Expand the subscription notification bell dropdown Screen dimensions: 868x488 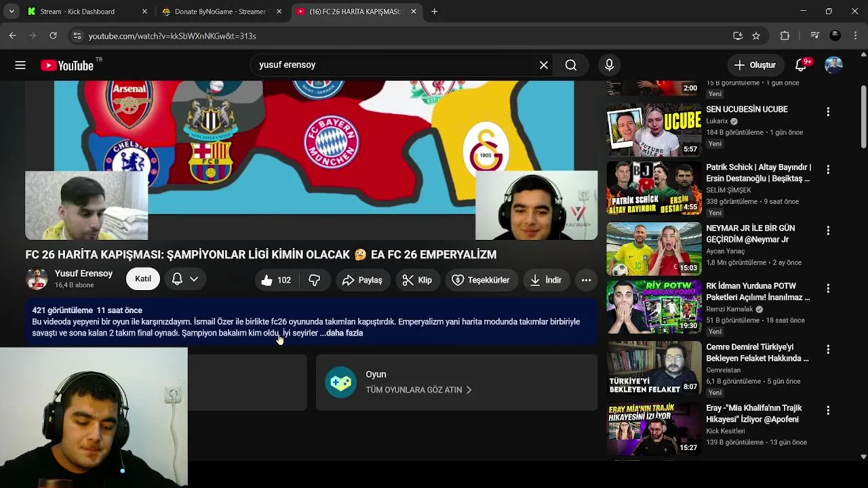pyautogui.click(x=184, y=279)
